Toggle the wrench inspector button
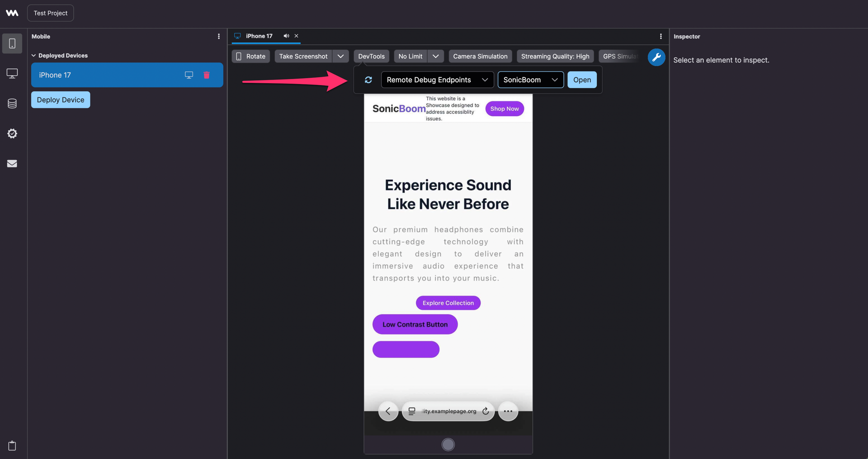 (656, 57)
